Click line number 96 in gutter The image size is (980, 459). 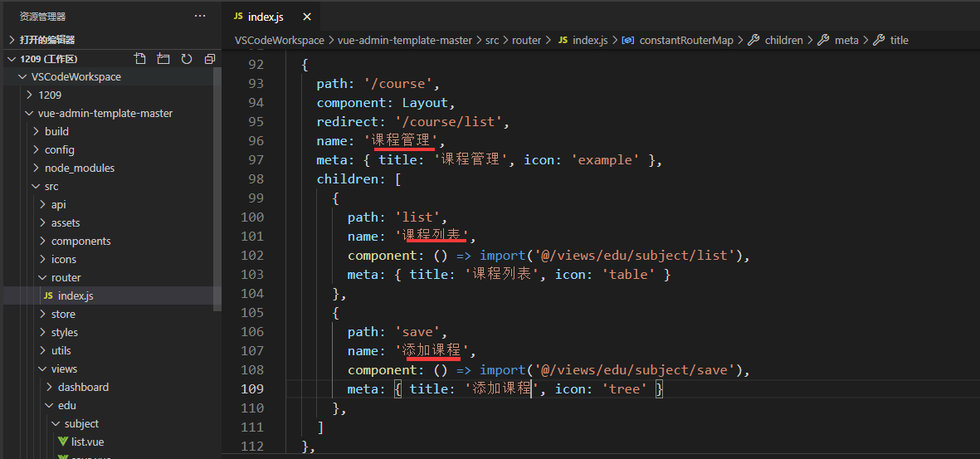(x=256, y=141)
